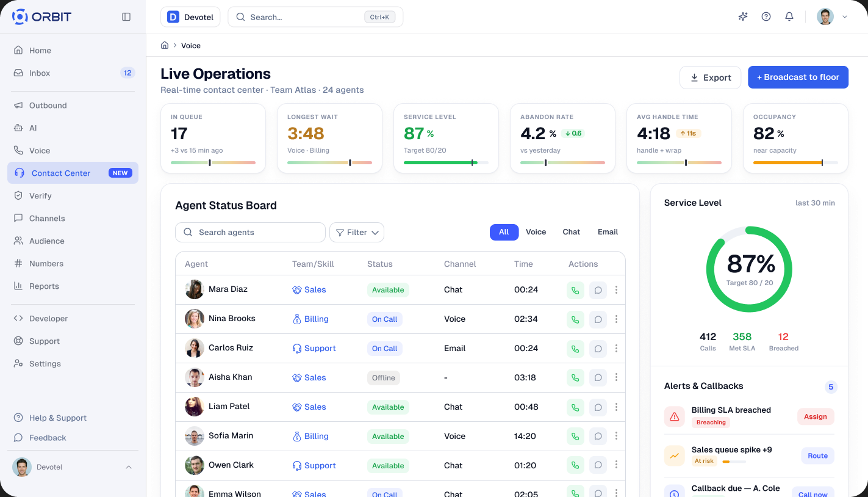Open Contact Center in the sidebar
868x497 pixels.
73,173
